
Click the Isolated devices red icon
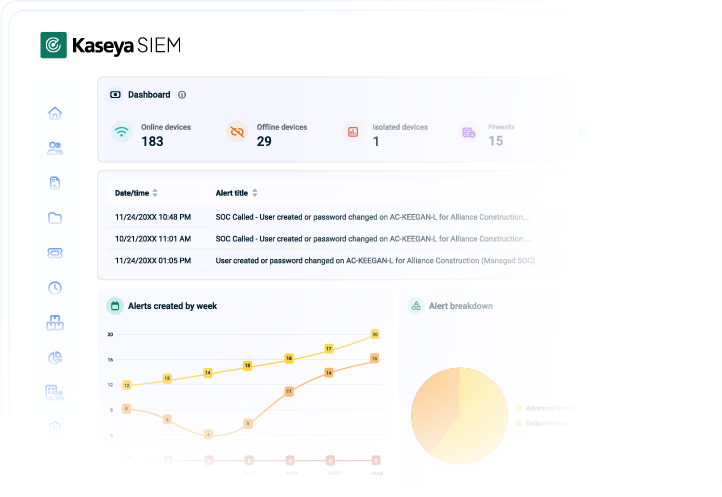pyautogui.click(x=352, y=132)
